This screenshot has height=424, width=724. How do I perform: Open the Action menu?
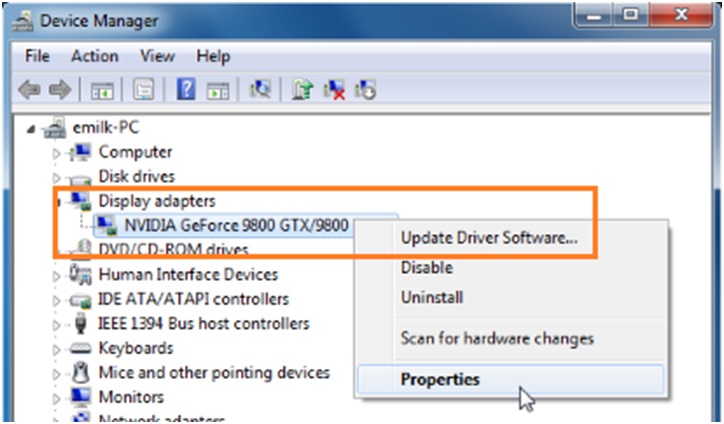(x=95, y=56)
